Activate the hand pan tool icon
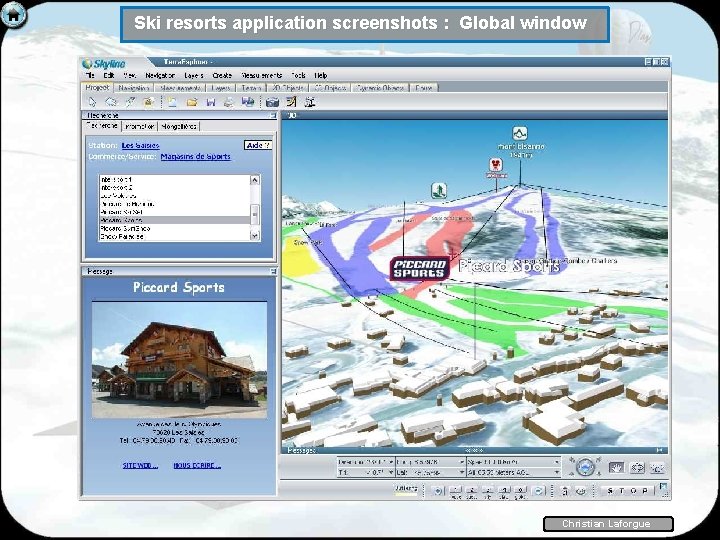Viewport: 720px width, 540px height. (616, 468)
